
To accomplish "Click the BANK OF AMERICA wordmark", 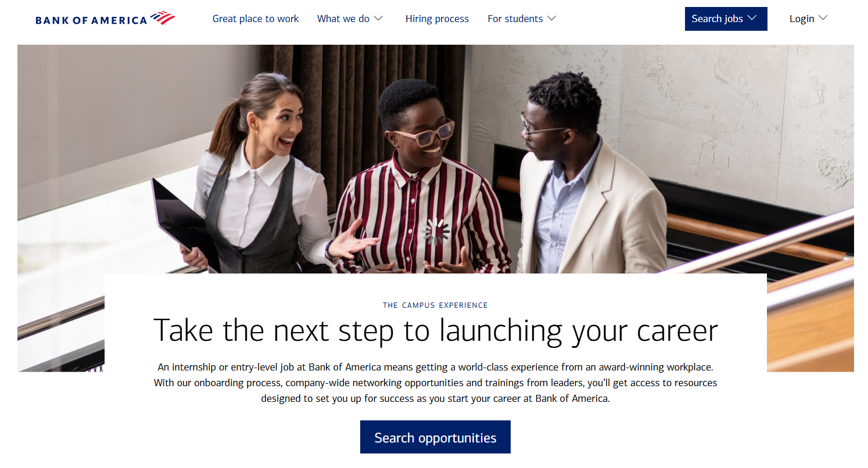I will (91, 20).
